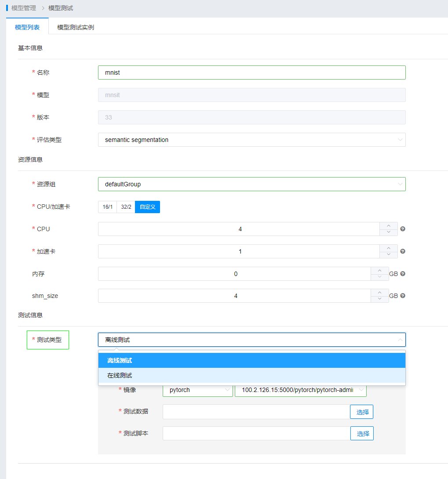The height and width of the screenshot is (479, 448).
Task: Select the 16/1 CPU/加速卡 preset
Action: pyautogui.click(x=107, y=207)
